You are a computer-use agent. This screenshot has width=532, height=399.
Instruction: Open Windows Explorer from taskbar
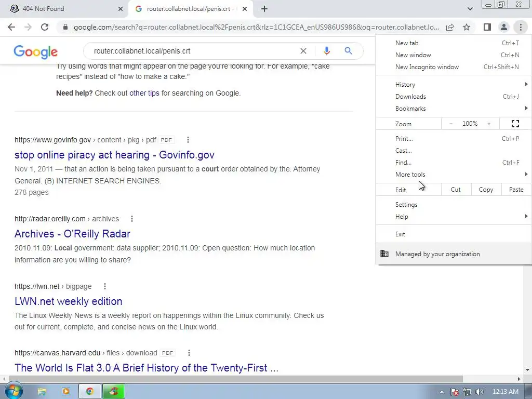42,392
